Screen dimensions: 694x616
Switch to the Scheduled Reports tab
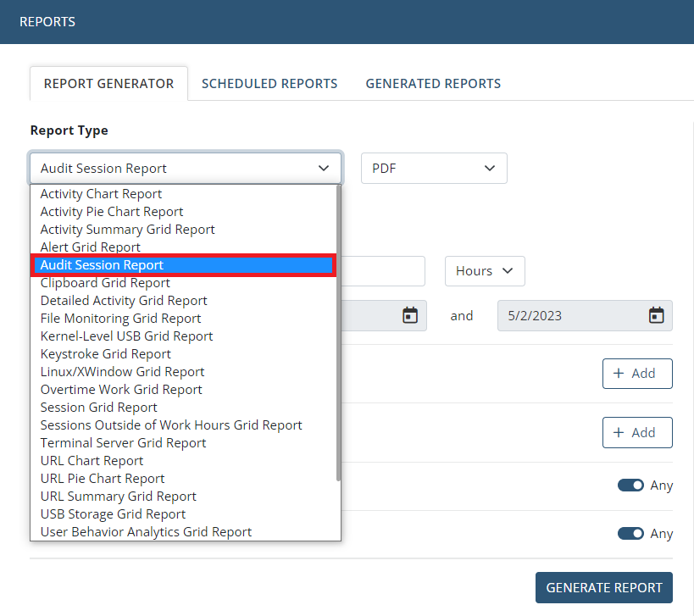click(x=269, y=83)
